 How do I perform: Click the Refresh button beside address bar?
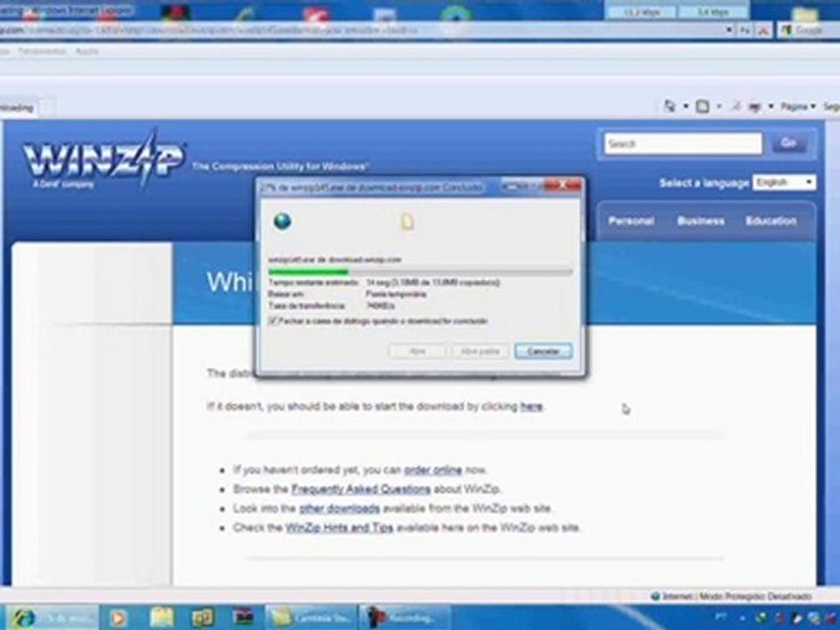coord(745,31)
